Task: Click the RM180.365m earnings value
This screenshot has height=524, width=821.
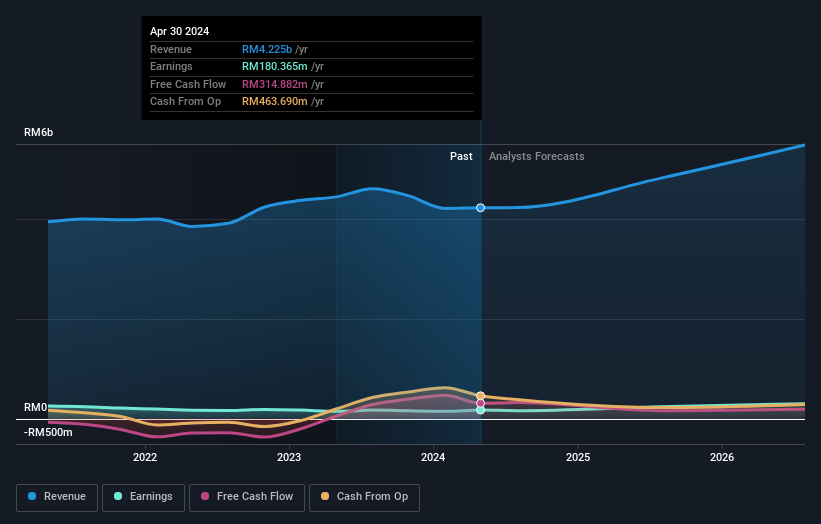Action: click(x=275, y=66)
